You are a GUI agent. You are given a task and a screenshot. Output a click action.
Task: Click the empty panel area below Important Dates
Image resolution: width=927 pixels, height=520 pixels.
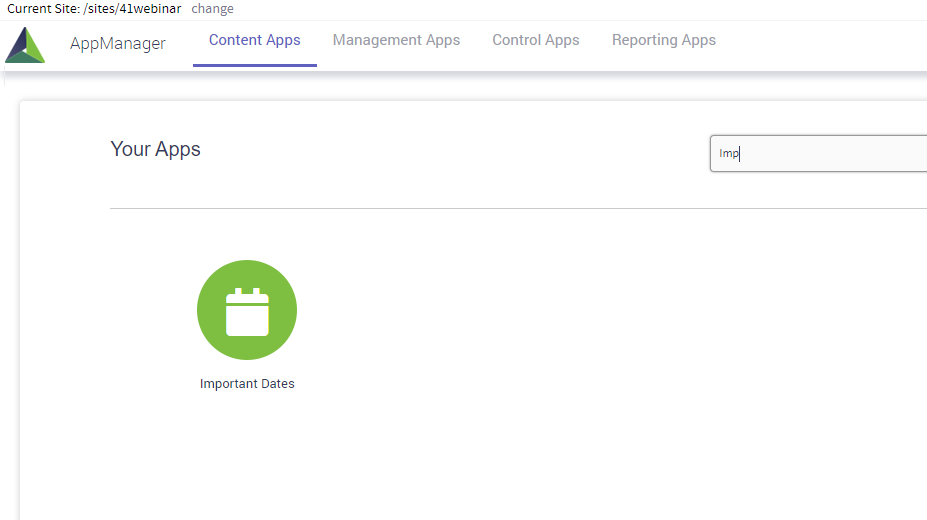click(247, 460)
